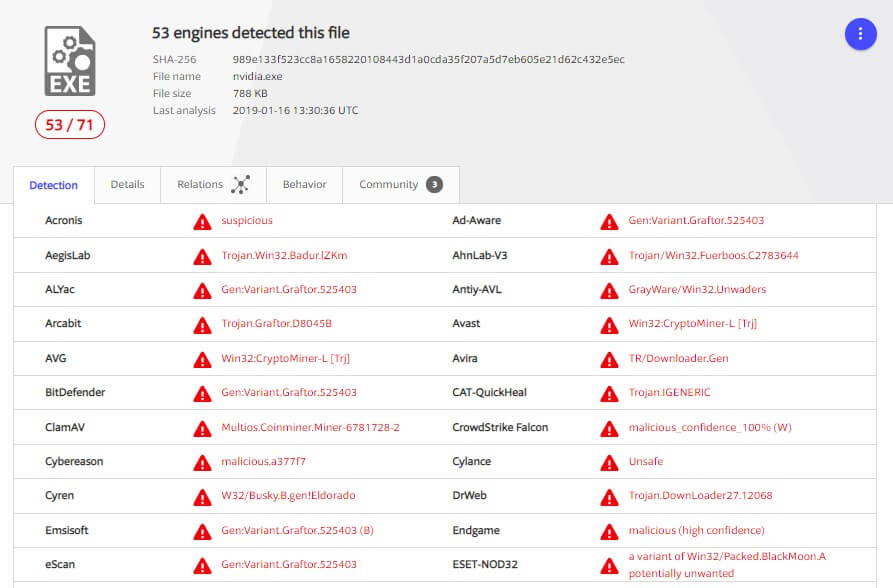Image resolution: width=893 pixels, height=588 pixels.
Task: Click the warning icon beside Cybereason
Action: click(x=203, y=462)
